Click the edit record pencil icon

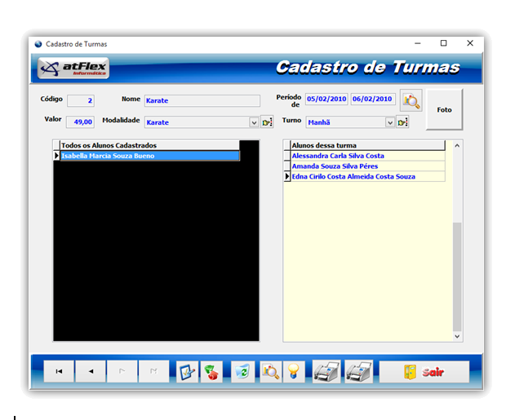[x=188, y=372]
